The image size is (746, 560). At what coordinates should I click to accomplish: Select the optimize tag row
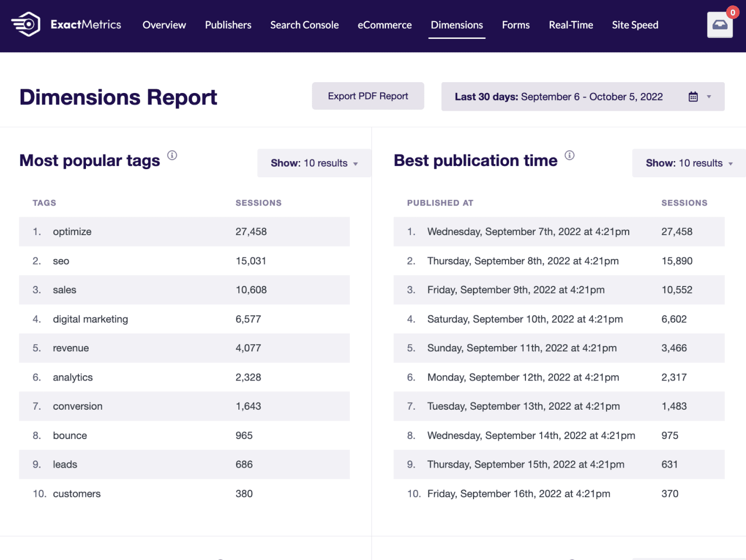tap(184, 231)
